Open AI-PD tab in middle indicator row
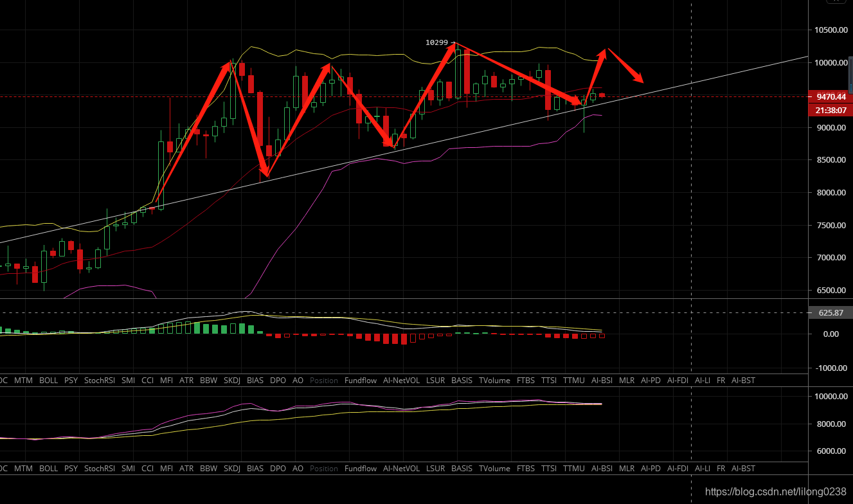 [651, 381]
